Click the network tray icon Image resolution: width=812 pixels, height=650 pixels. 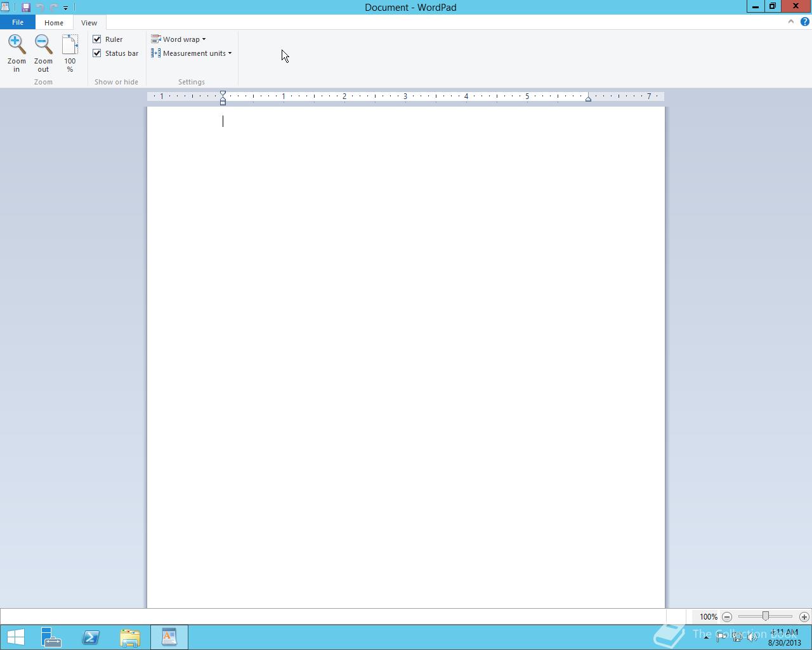(x=737, y=637)
